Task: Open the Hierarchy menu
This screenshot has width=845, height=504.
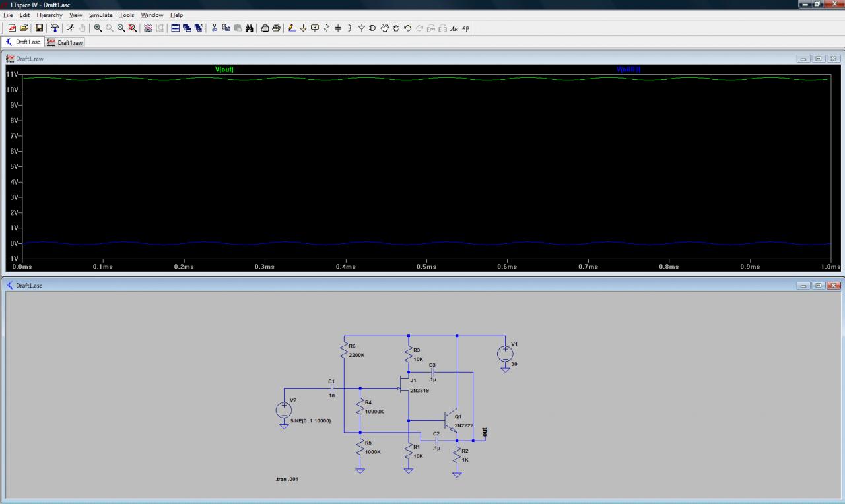Action: [50, 15]
